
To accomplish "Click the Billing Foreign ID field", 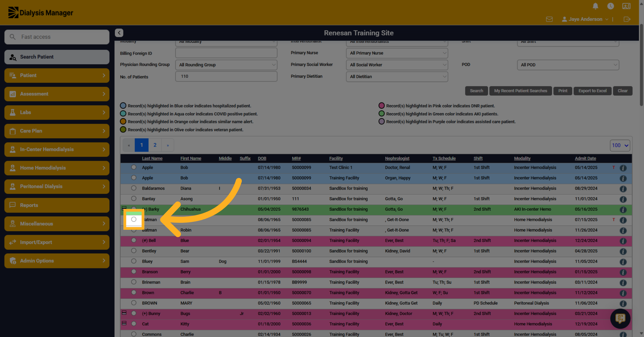I will (x=226, y=53).
